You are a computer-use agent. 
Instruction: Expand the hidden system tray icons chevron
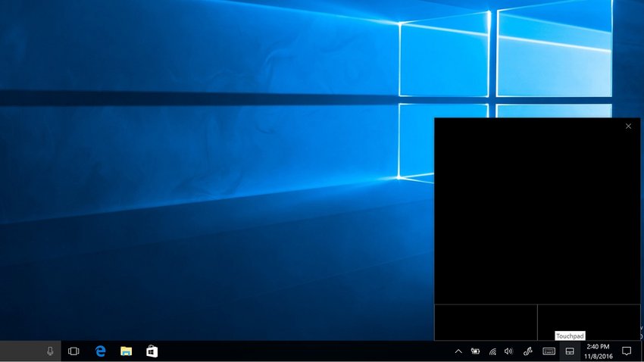click(458, 351)
